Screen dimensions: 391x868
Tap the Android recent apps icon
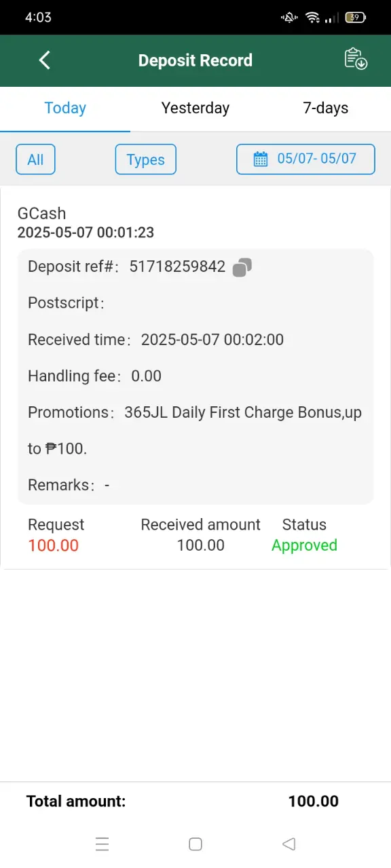[103, 844]
